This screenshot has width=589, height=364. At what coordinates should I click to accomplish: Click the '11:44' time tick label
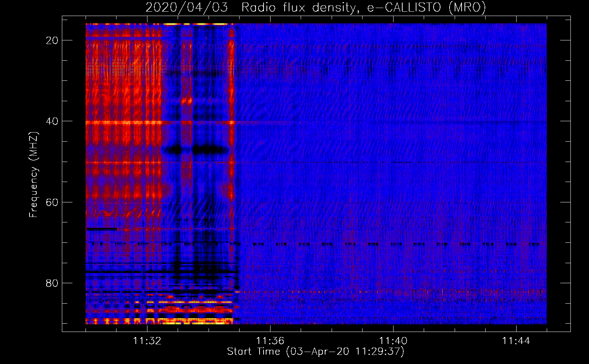(516, 341)
